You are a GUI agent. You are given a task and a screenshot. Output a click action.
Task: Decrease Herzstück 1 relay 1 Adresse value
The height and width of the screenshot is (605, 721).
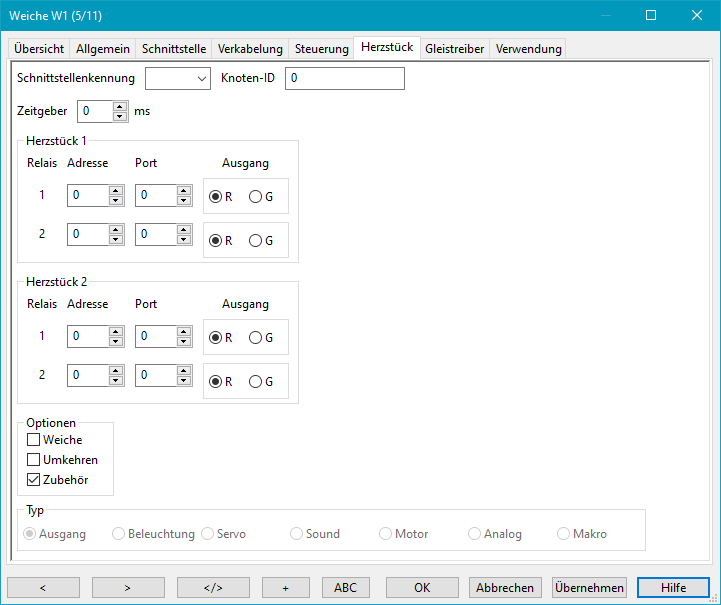(116, 201)
